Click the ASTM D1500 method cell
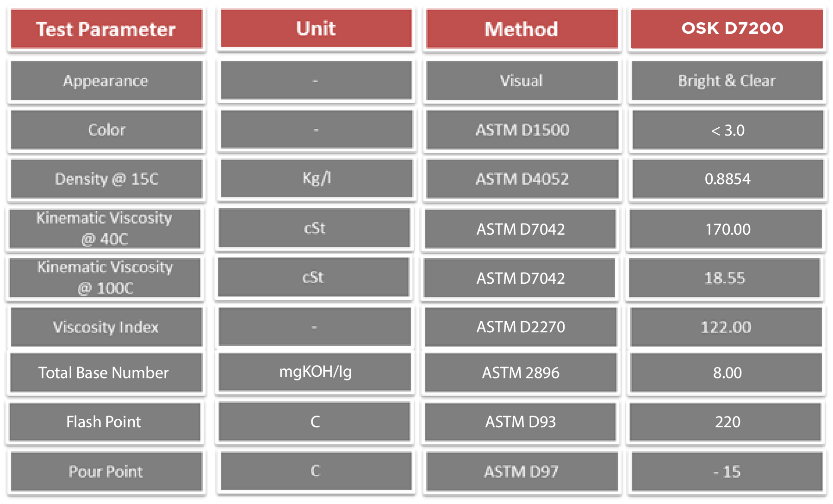 tap(522, 130)
